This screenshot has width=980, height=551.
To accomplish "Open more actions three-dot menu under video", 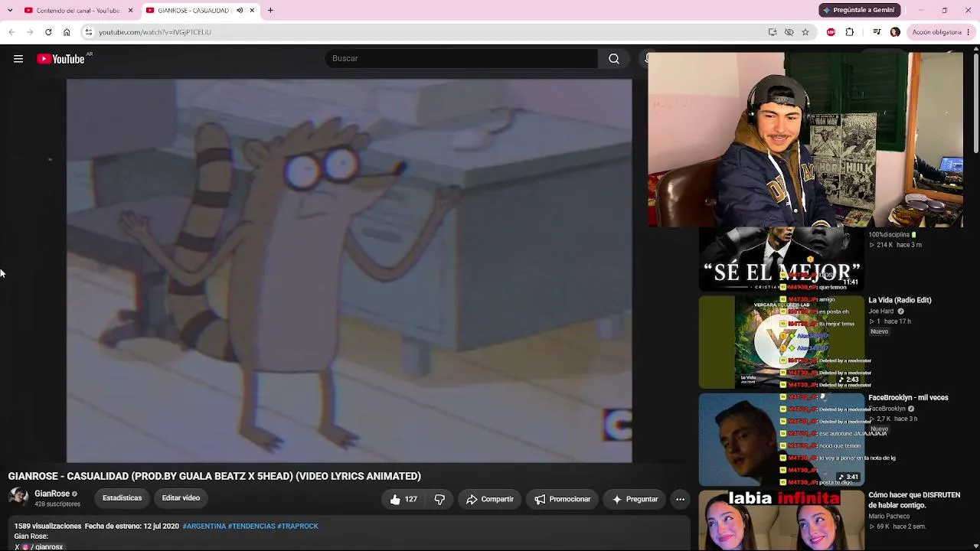I will pyautogui.click(x=680, y=500).
